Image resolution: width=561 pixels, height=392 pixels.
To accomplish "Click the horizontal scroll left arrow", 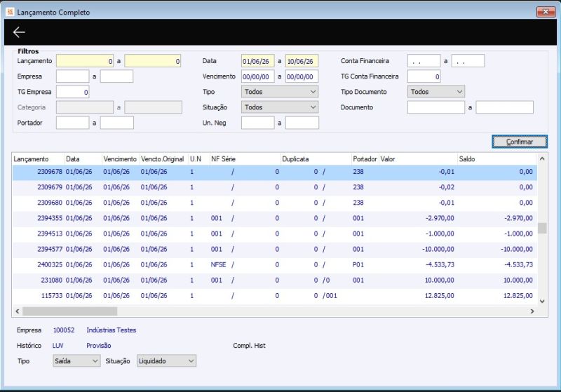I will click(17, 311).
